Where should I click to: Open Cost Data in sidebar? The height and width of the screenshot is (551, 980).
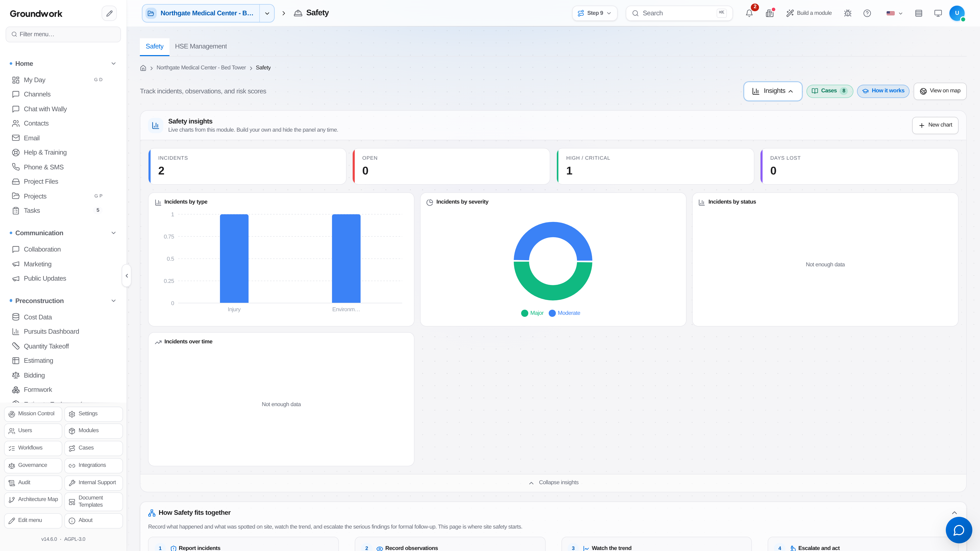57,317
